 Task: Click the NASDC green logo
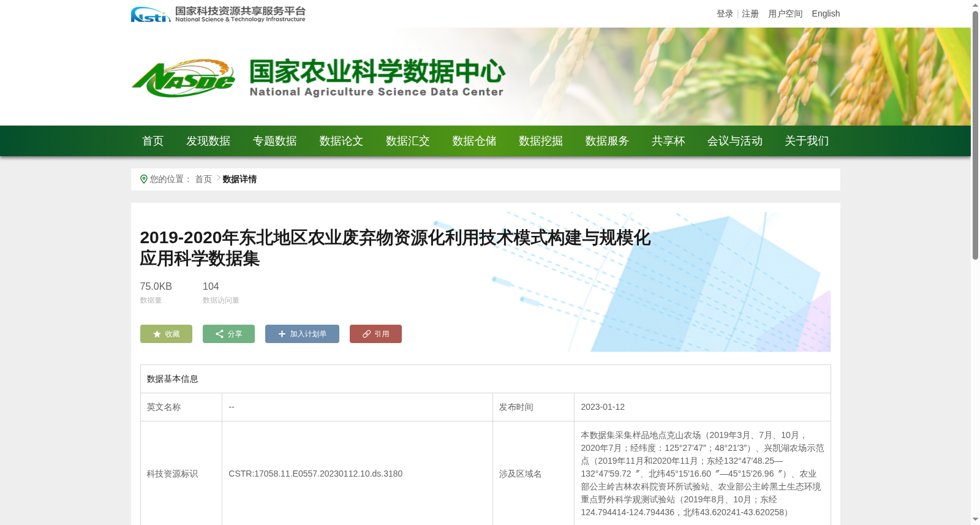[183, 78]
